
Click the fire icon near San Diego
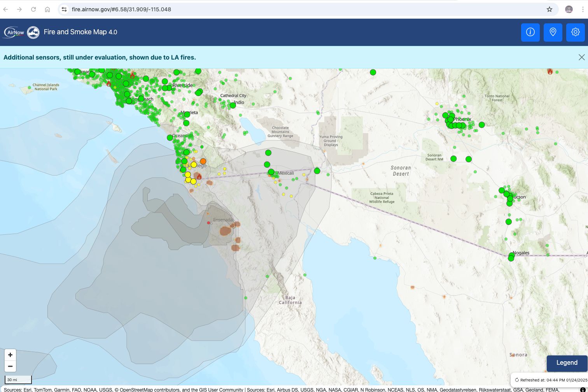click(x=199, y=177)
